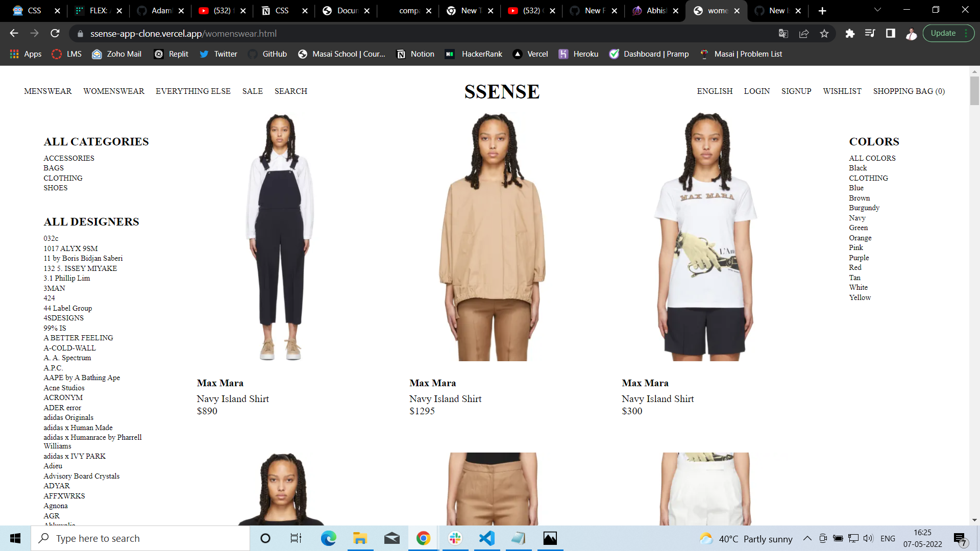The height and width of the screenshot is (551, 980).
Task: Open the GitHub bookmark
Action: (268, 54)
